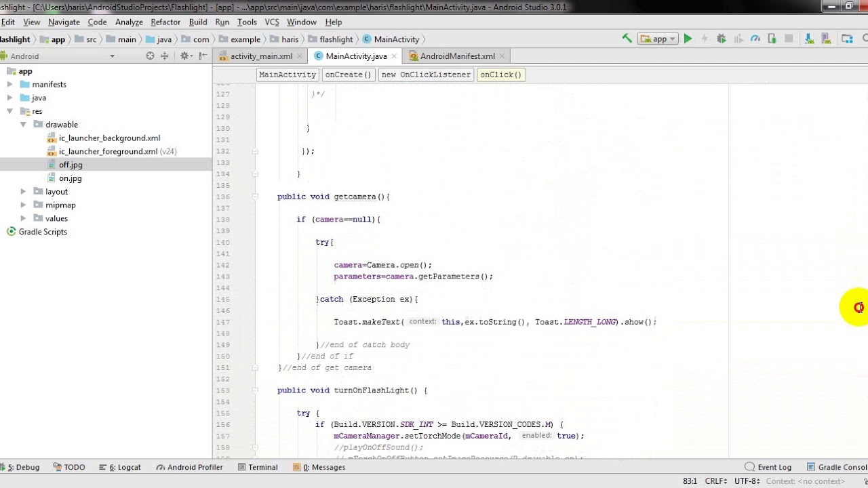Collapse the res folder
868x488 pixels.
tap(9, 111)
